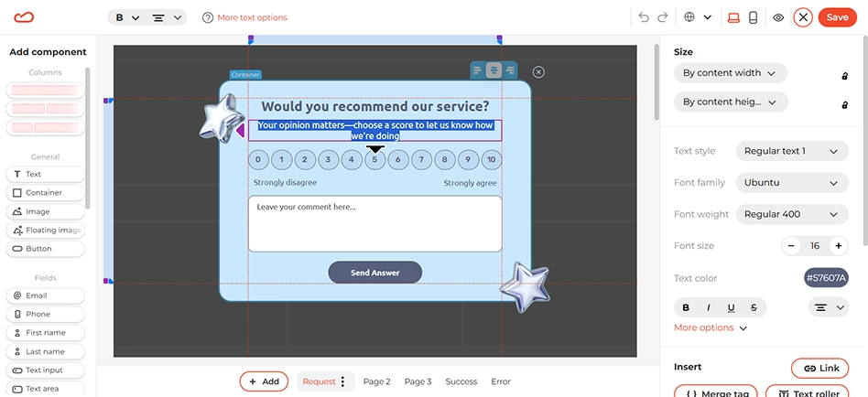The width and height of the screenshot is (868, 397).
Task: Select the bottom-right star floating image
Action: (525, 286)
